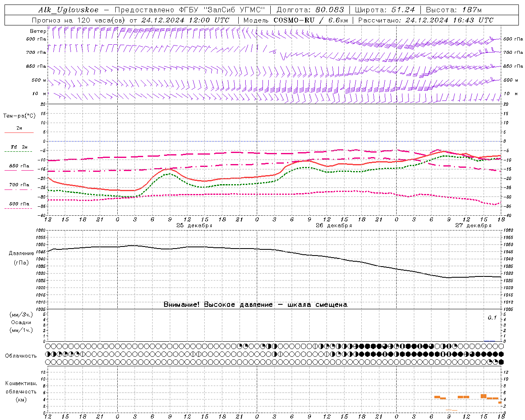Click the 'Конвективн.' panel label
Screen dimensions: 525x420
(21, 383)
